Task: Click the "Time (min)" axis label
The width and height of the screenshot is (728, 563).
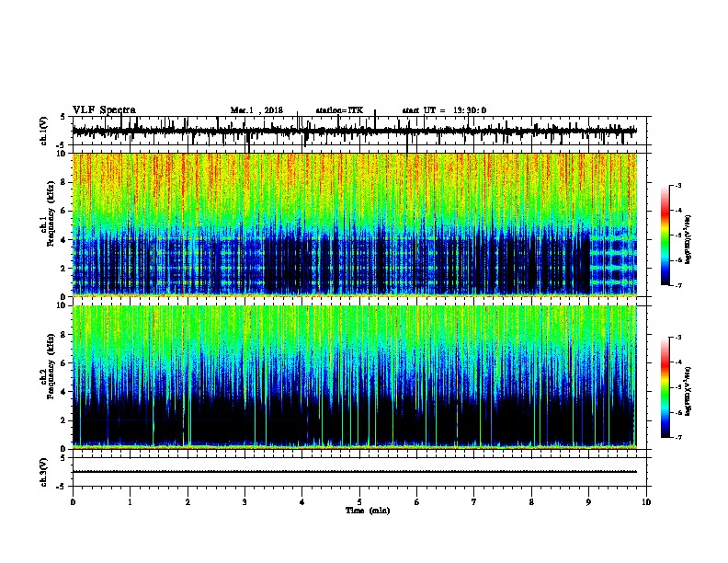Action: point(368,511)
